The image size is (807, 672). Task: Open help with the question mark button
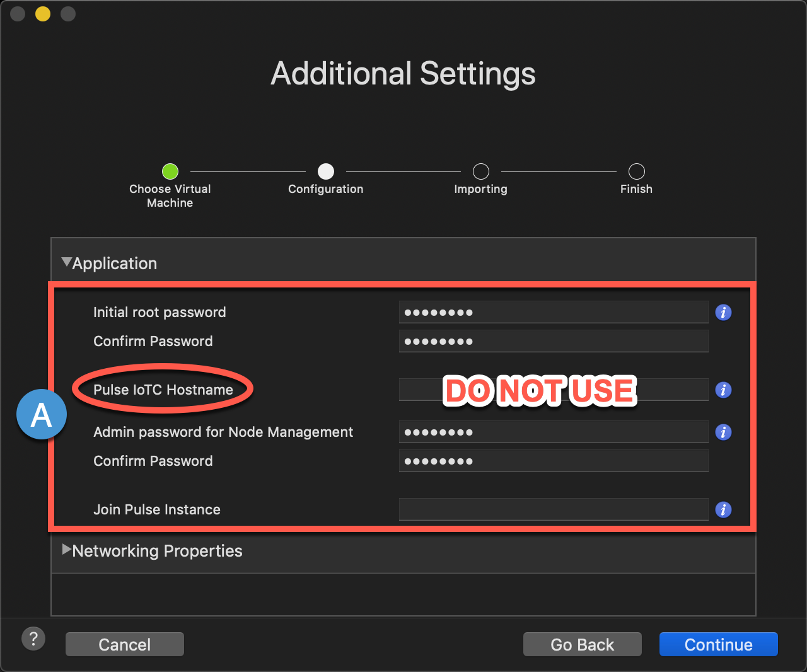[x=33, y=639]
